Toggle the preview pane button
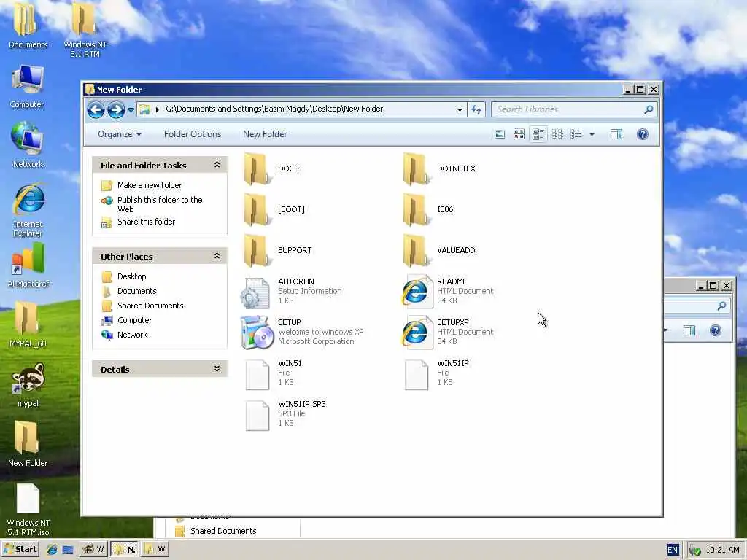747x560 pixels. 616,134
